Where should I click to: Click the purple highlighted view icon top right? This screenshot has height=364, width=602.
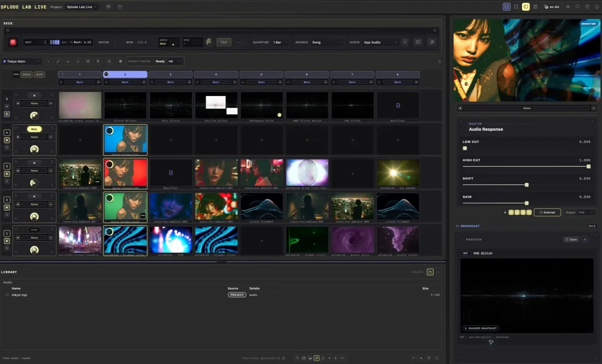pos(506,7)
